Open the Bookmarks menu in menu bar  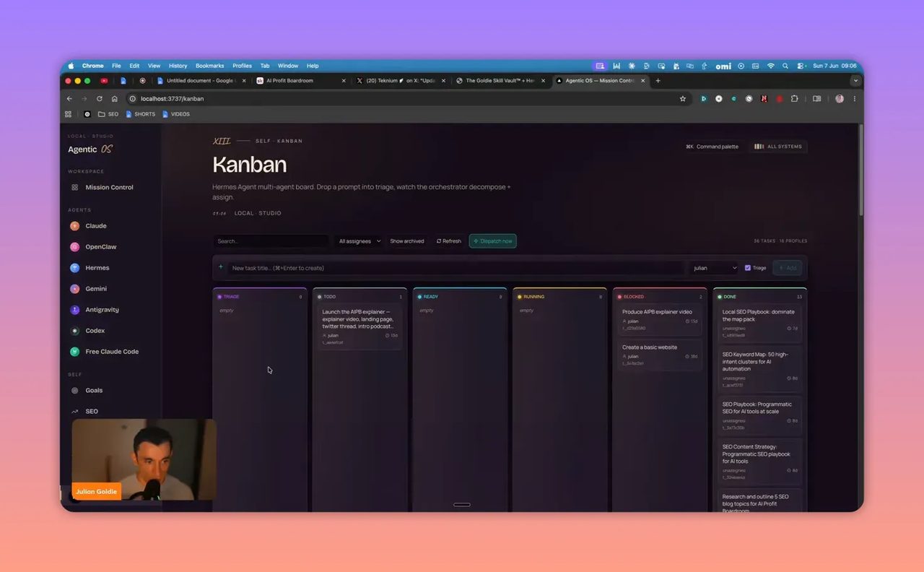pos(210,66)
